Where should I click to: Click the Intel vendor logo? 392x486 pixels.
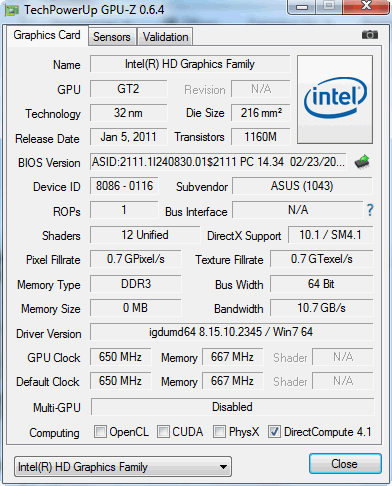[335, 99]
